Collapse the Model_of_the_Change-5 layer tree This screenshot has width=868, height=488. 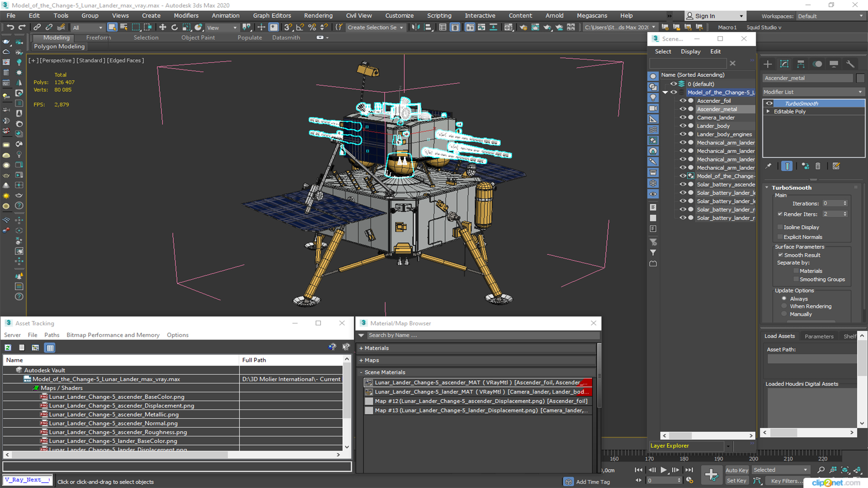click(x=665, y=93)
